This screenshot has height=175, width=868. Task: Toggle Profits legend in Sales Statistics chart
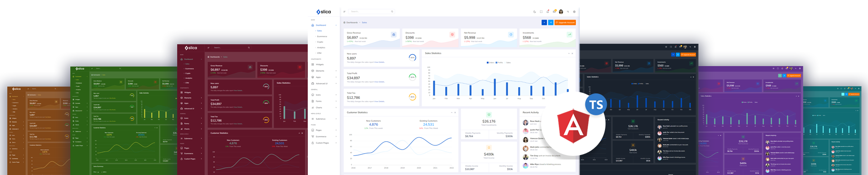click(x=500, y=62)
